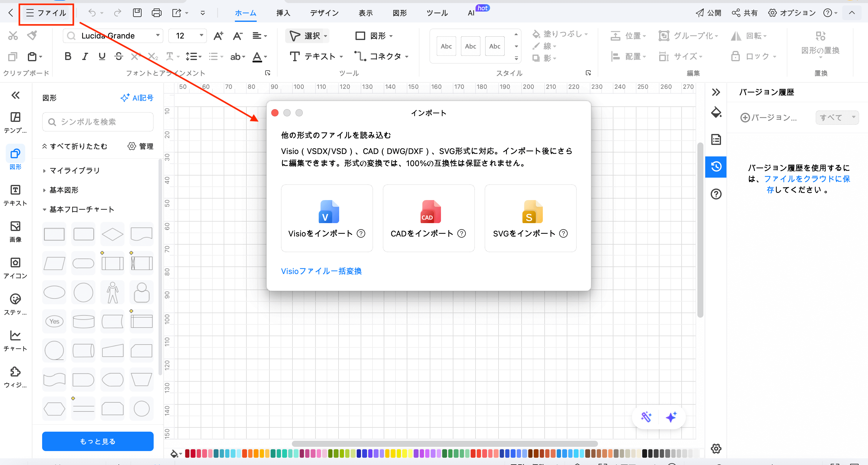
Task: Click the もっと見る button
Action: [x=98, y=441]
